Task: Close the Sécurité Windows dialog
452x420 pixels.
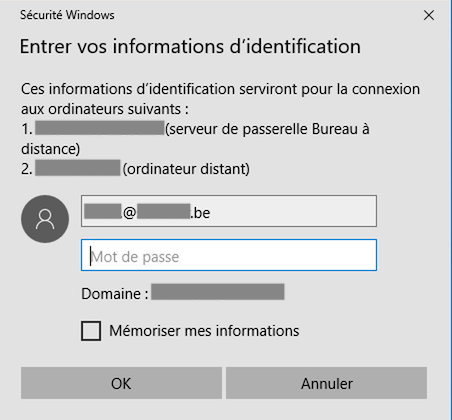Action: click(429, 15)
